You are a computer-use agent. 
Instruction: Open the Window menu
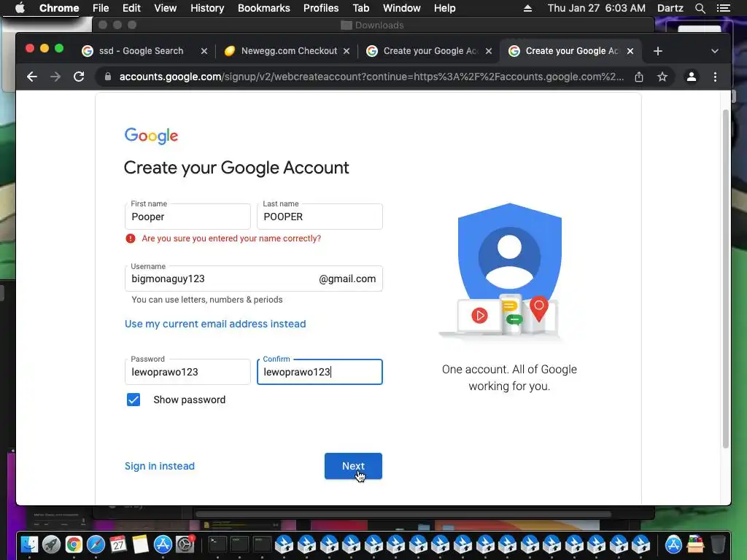tap(402, 8)
